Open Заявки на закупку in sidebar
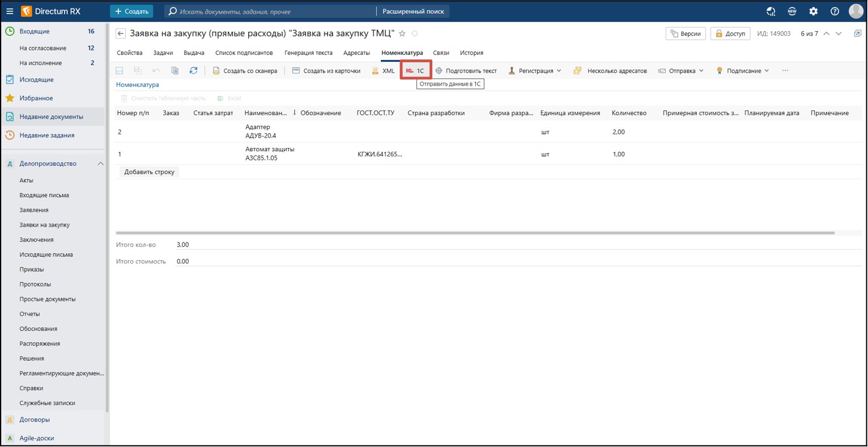This screenshot has width=868, height=447. [45, 225]
